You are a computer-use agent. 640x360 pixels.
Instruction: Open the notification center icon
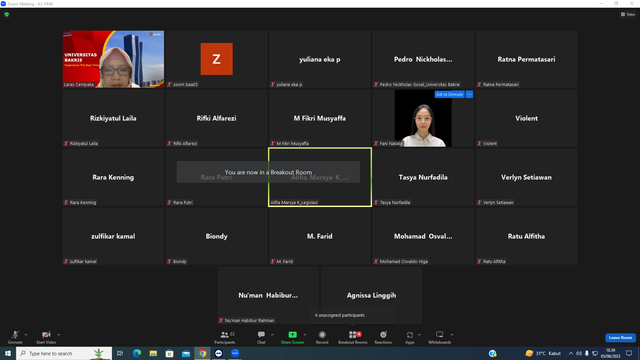[x=629, y=353]
